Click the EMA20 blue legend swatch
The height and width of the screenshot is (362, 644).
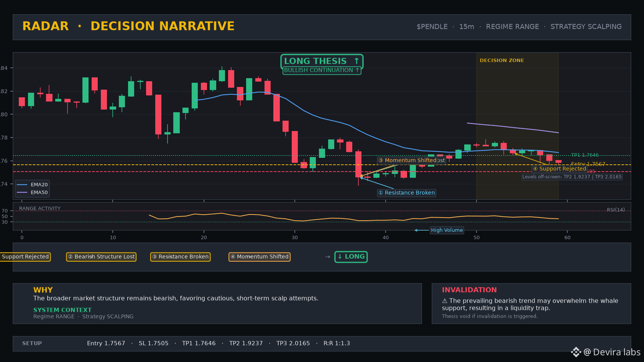coord(22,185)
